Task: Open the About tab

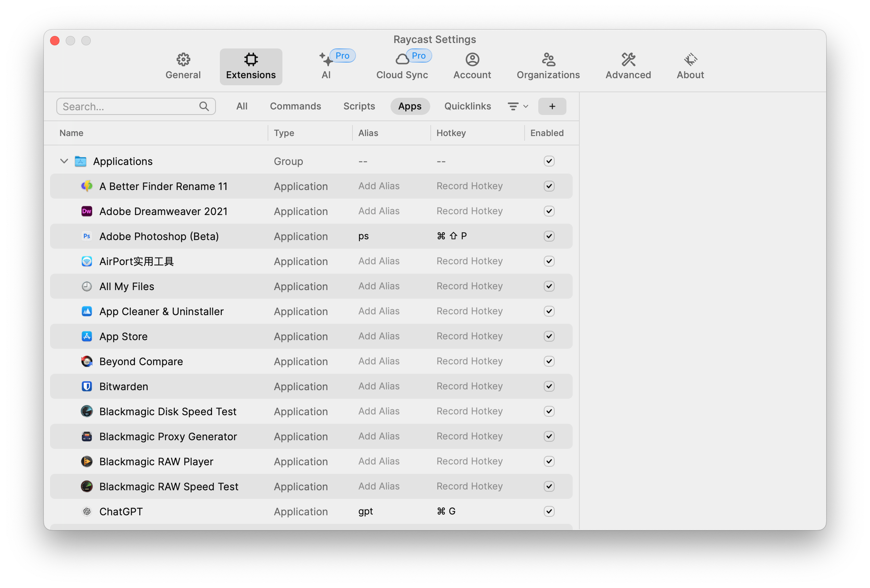Action: 690,66
